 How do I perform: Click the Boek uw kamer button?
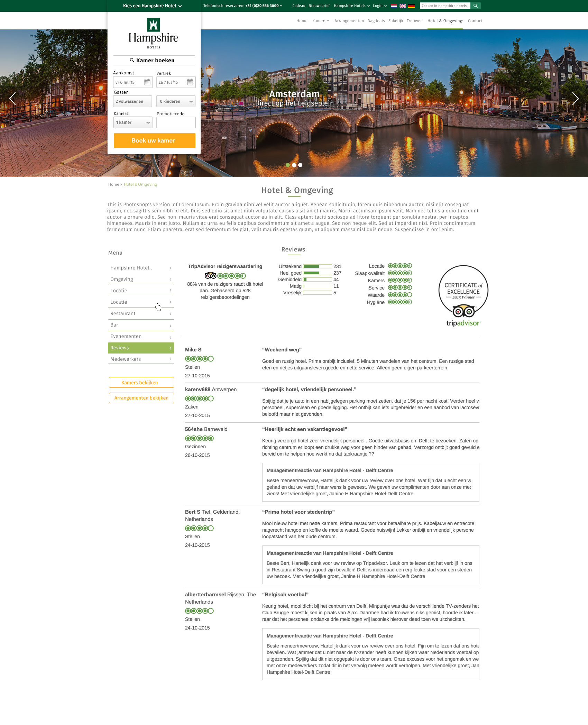coord(155,140)
